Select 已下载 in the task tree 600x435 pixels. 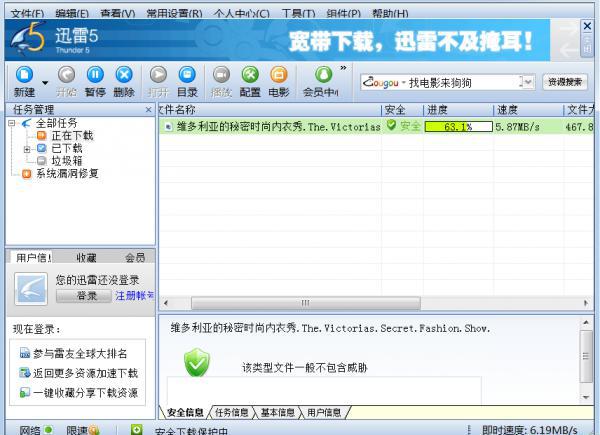click(67, 148)
